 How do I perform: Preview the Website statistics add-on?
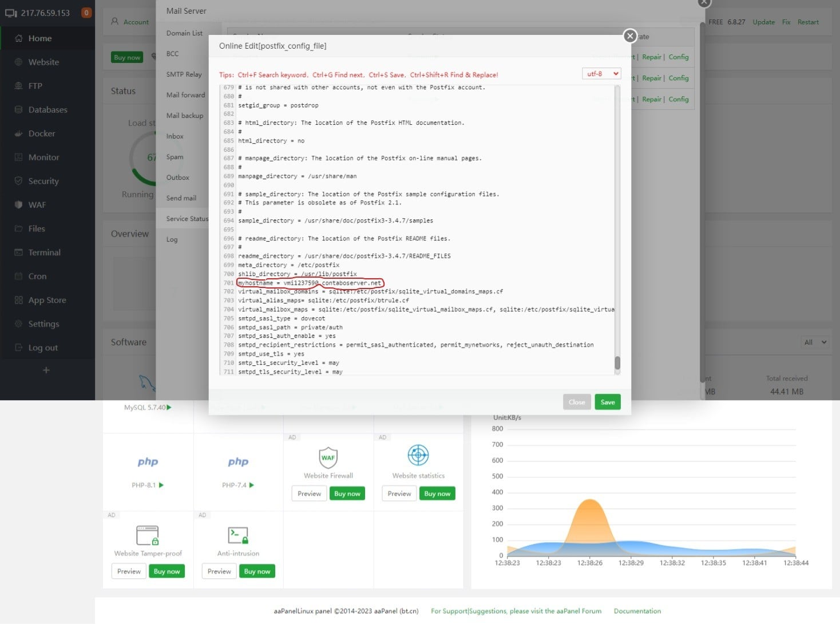[399, 493]
